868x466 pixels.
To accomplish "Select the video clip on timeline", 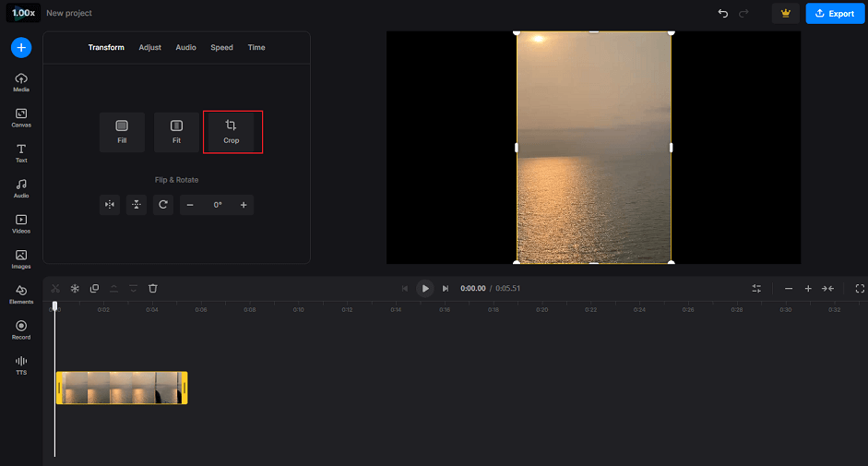I will 122,388.
